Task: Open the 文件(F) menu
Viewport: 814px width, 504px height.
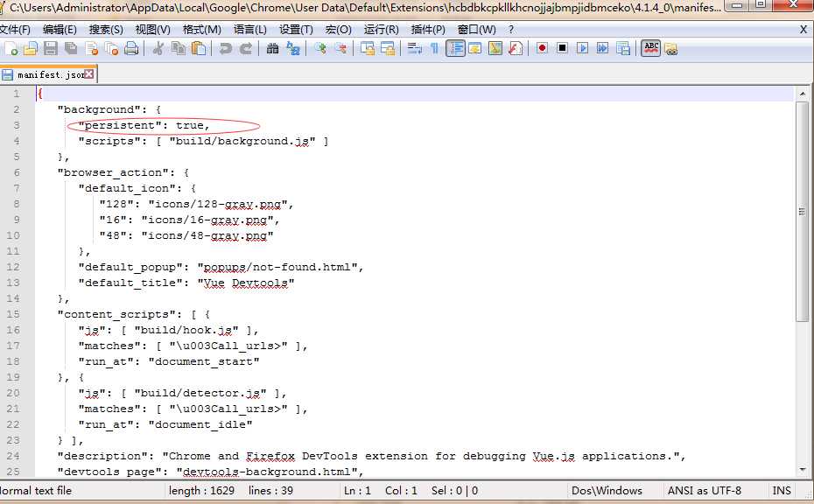Action: [x=15, y=29]
